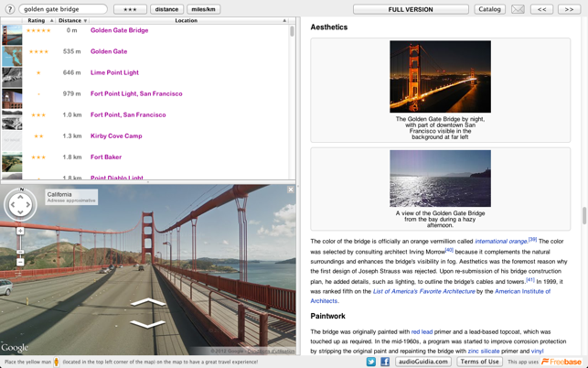Open the Golden Gate location link
This screenshot has height=368, width=588.
[109, 51]
